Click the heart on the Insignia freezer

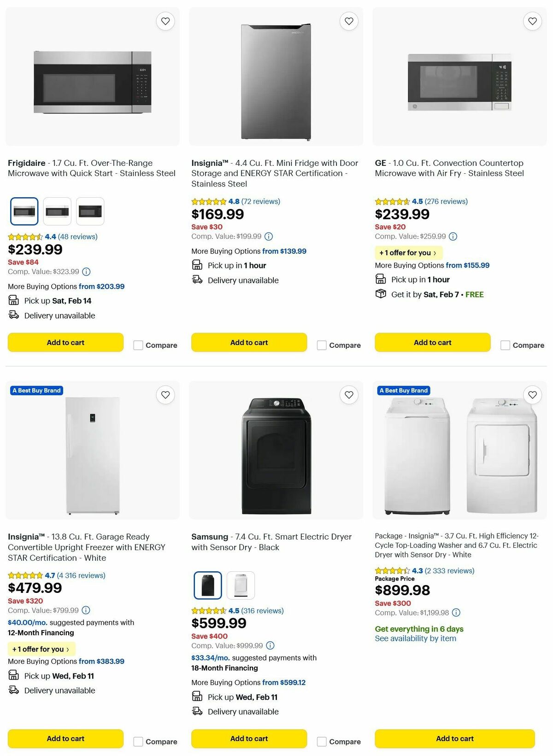pos(165,395)
